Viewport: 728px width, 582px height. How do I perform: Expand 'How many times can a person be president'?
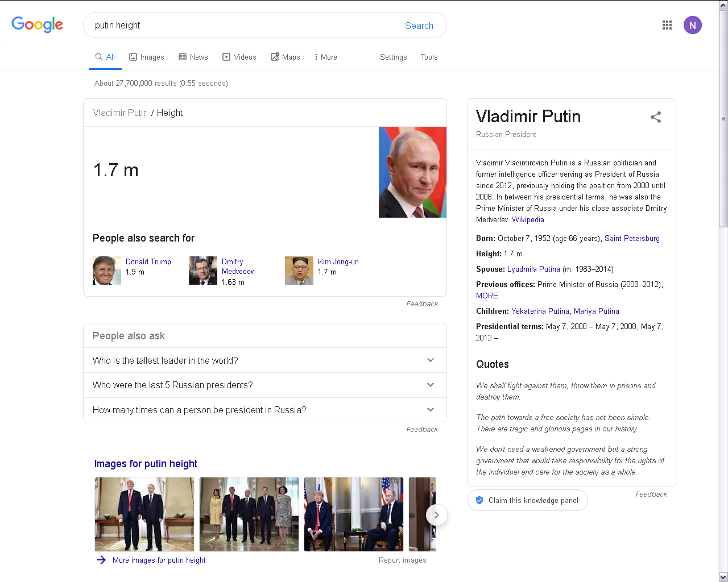pyautogui.click(x=264, y=410)
